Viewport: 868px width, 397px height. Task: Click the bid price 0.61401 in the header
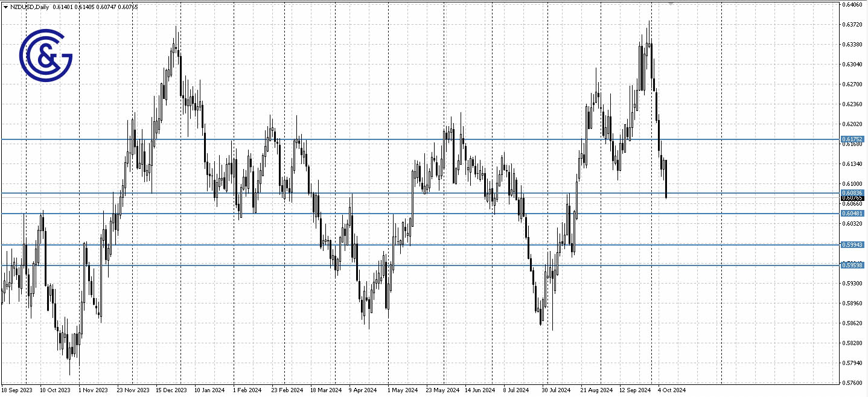point(63,7)
